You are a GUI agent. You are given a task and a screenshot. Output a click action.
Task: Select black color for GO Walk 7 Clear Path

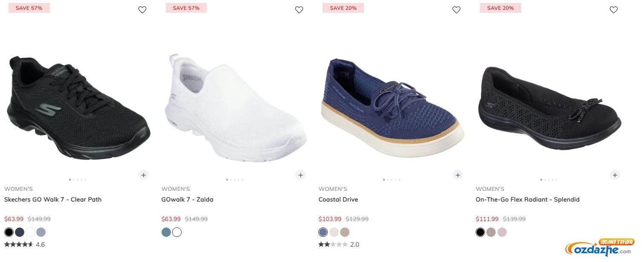9,232
